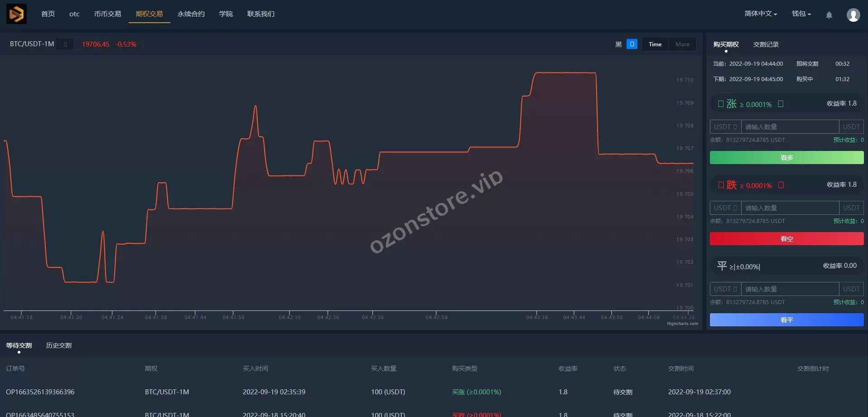Click the exchange logo icon

coord(16,14)
